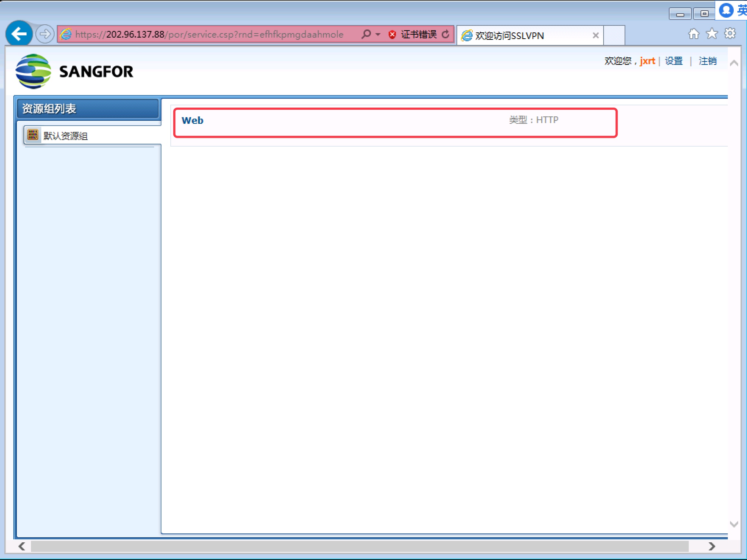Click the browser back arrow button
This screenshot has height=560, width=747.
coord(19,34)
